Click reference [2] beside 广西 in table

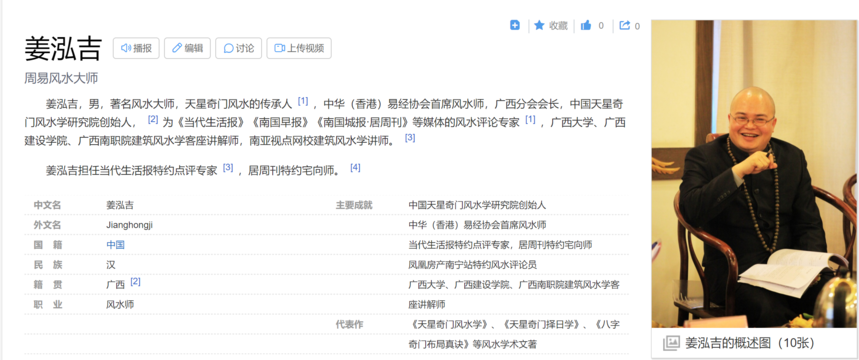(135, 282)
